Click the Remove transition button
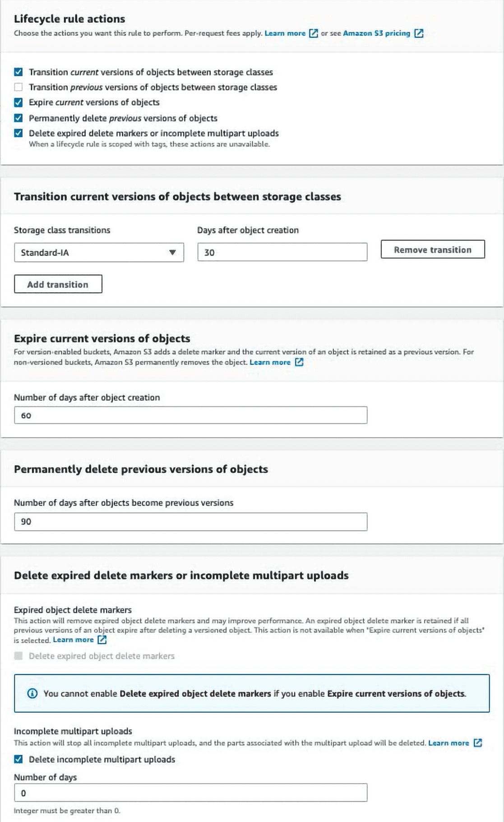 432,249
